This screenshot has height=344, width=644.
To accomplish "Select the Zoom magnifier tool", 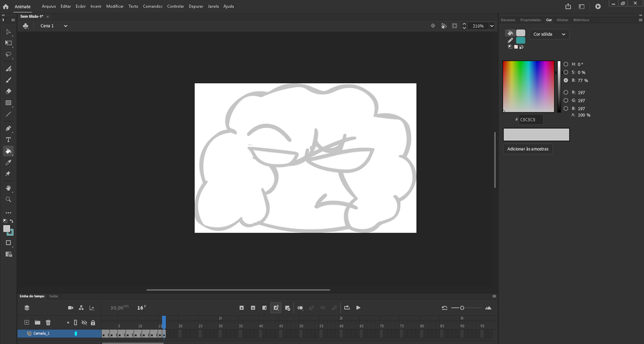I will [x=8, y=200].
